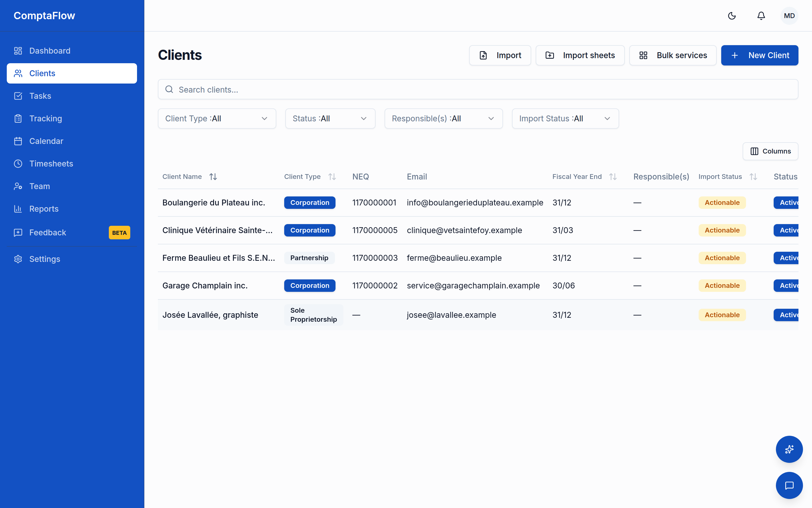
Task: Create a New Client
Action: click(x=760, y=55)
